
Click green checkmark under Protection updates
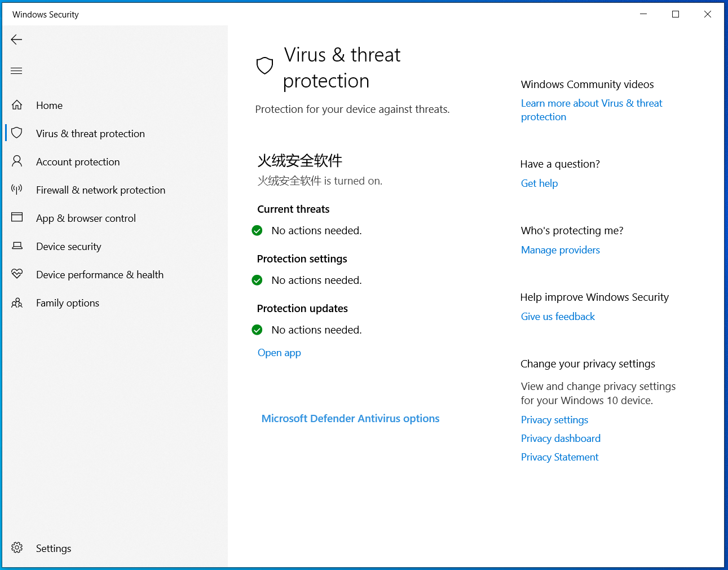click(x=257, y=330)
